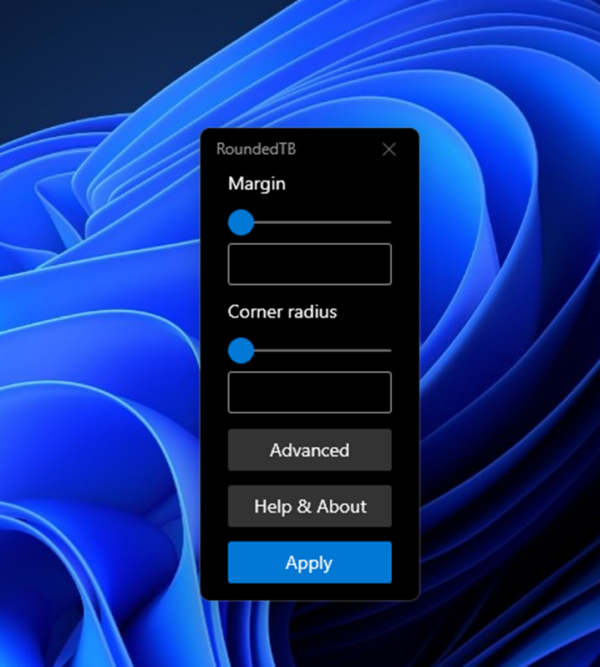Click the Margin label
The image size is (600, 667).
[257, 184]
